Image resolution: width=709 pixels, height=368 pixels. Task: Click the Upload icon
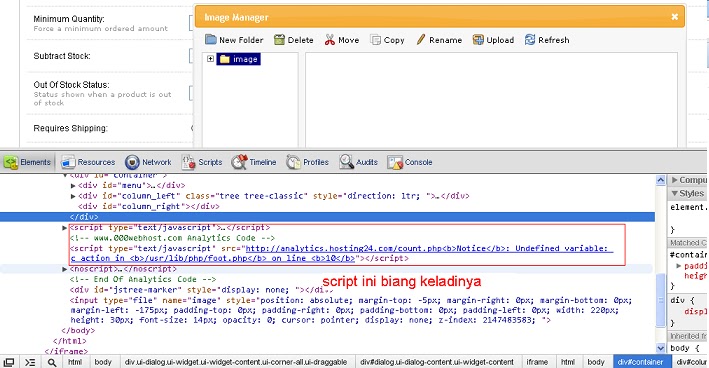(478, 40)
